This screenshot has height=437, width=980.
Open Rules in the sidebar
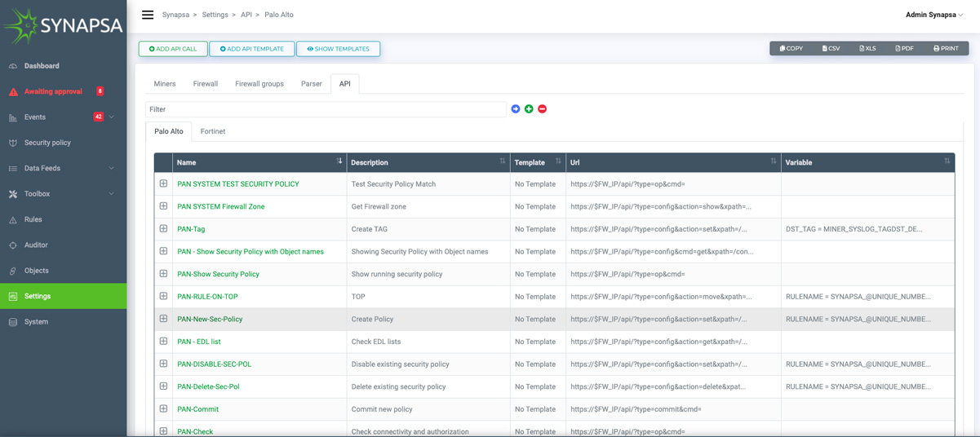[33, 219]
